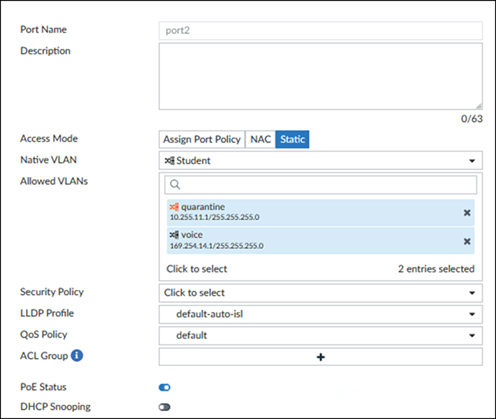This screenshot has width=496, height=419.
Task: Disable the PoE Status toggle
Action: pos(165,387)
